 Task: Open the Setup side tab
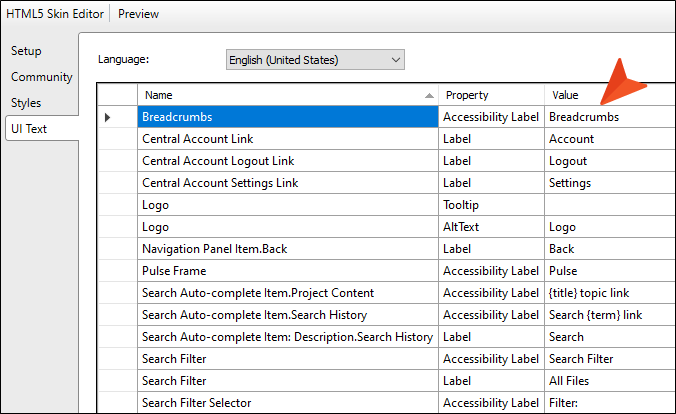point(27,51)
